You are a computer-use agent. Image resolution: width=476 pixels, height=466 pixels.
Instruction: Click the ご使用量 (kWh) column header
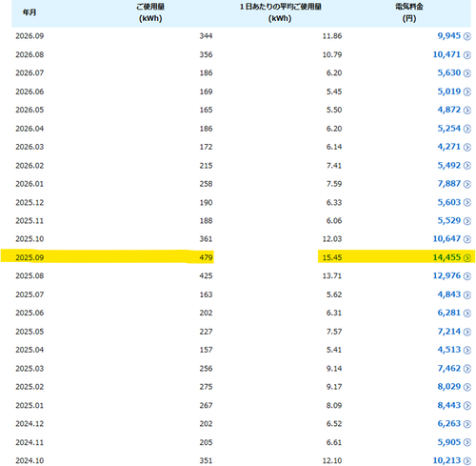[x=150, y=12]
